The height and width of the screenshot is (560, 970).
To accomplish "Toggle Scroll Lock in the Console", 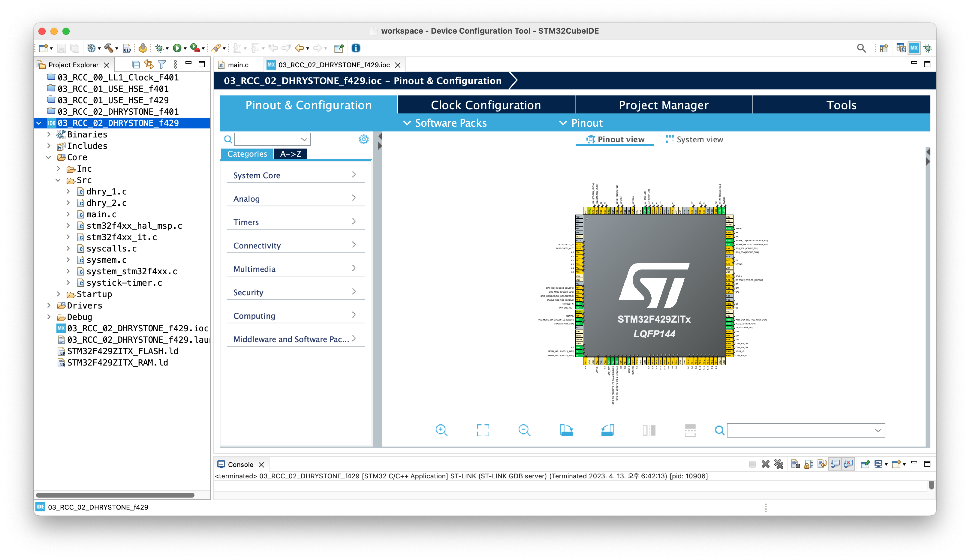I will pyautogui.click(x=809, y=464).
